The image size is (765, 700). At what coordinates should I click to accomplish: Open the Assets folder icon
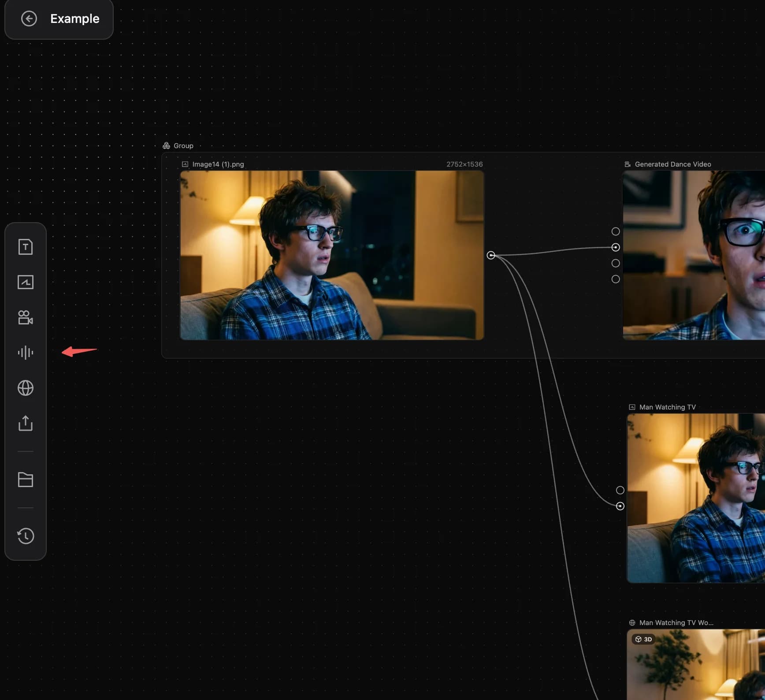click(26, 480)
